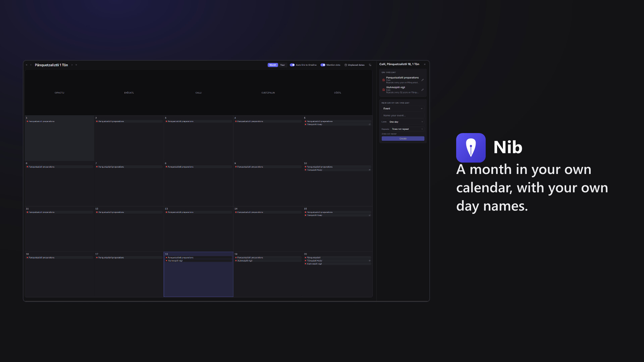
Task: Open Xiuhmolpilli vigil event on day 18
Action: coord(199,260)
